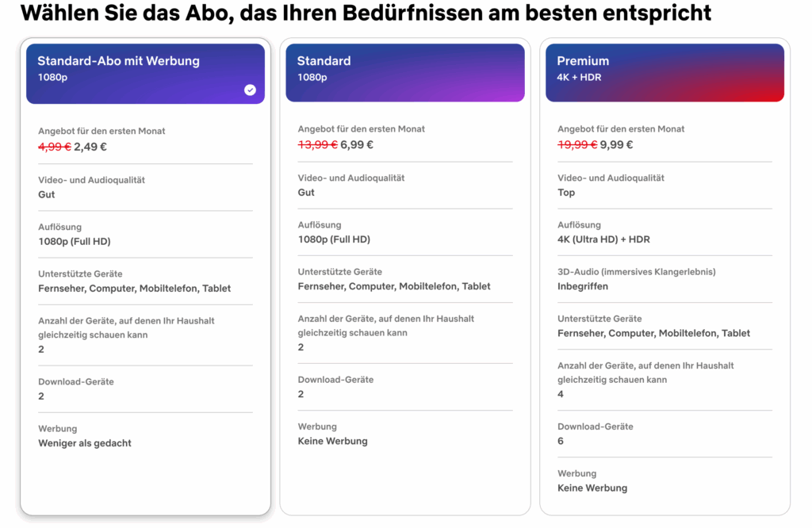Select the Standard plan card
Screen dimensions: 812x528
pos(405,277)
